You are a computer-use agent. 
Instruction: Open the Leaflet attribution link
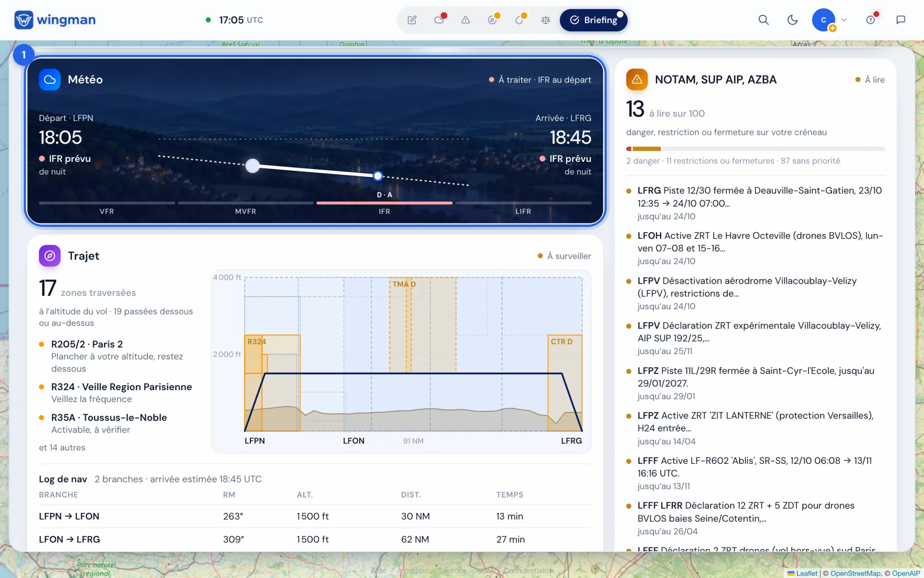802,573
